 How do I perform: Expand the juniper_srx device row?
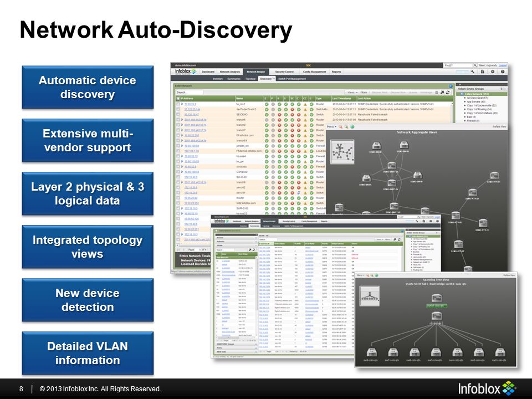click(x=182, y=146)
